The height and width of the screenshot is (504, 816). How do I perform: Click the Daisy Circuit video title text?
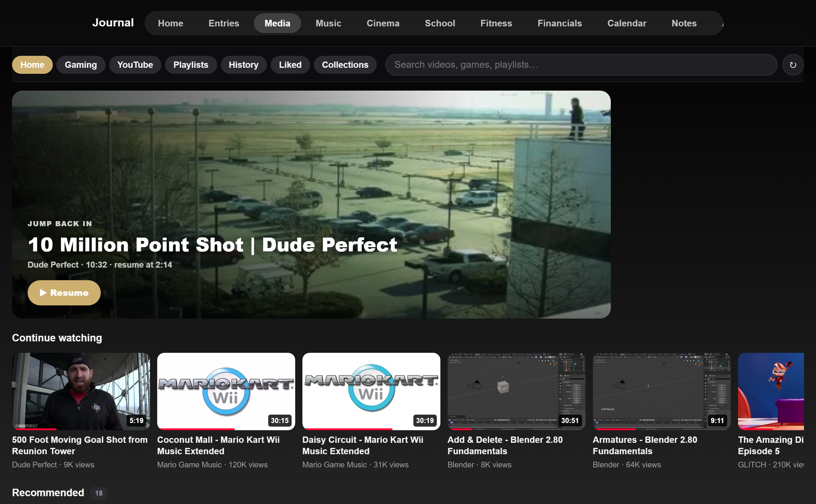click(363, 445)
